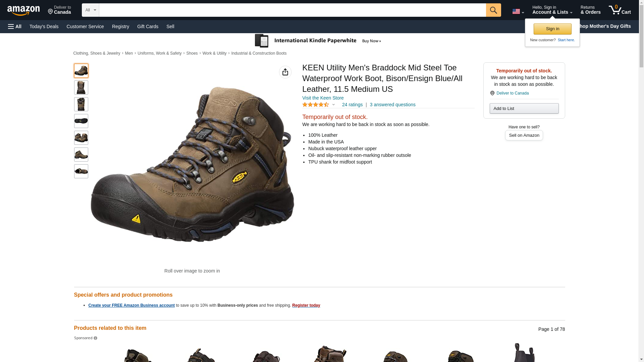Image resolution: width=644 pixels, height=362 pixels.
Task: Open Customer Service in navigation bar
Action: (85, 26)
